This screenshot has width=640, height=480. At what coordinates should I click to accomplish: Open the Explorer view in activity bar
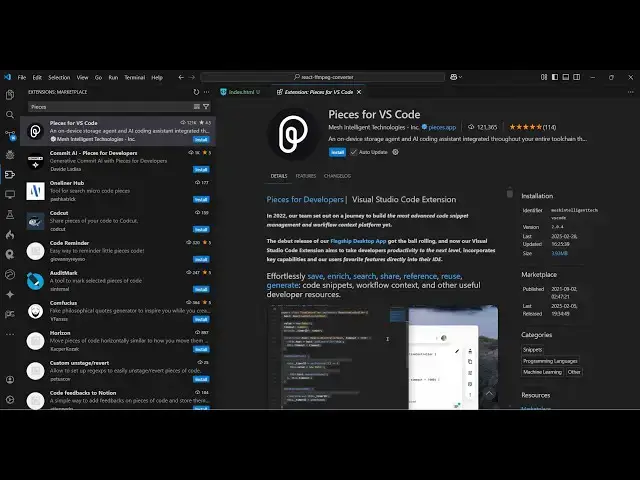[10, 95]
